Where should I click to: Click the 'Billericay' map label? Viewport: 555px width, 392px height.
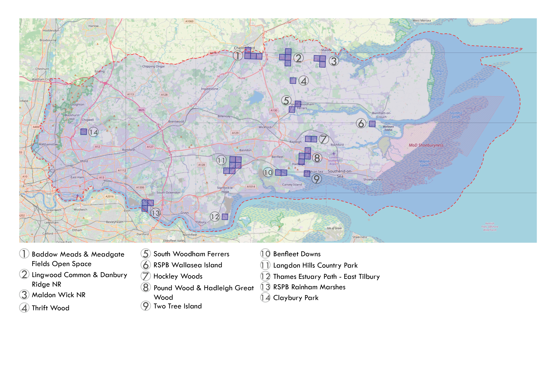coord(224,116)
